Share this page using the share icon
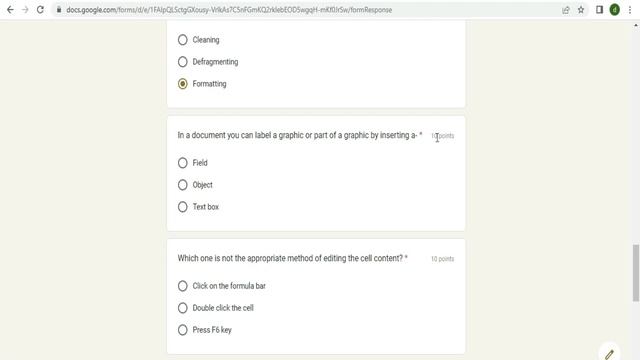Screen dimensions: 640x360 (566, 10)
